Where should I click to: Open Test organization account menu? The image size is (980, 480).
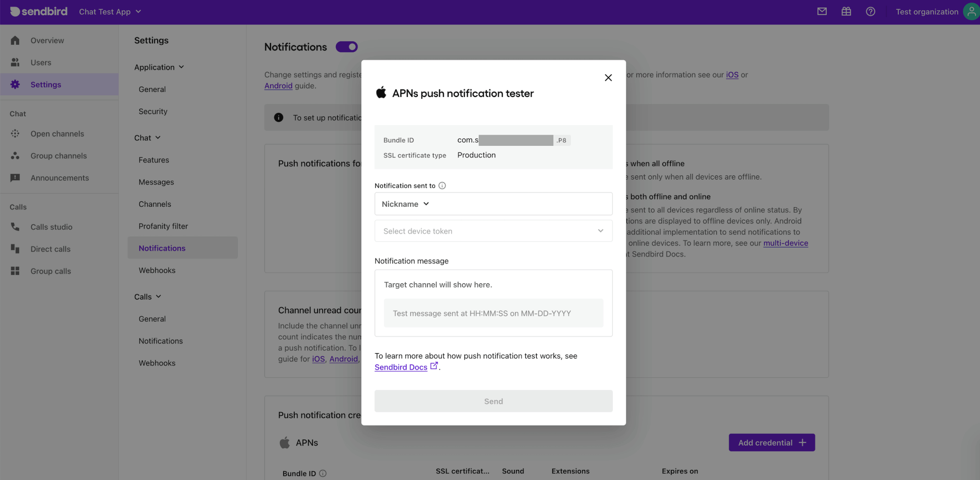point(927,12)
